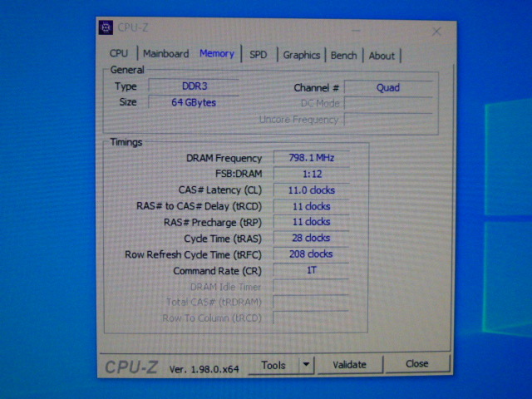
Task: Click the RAS# to CAS# Delay (tRCD) label
Action: [199, 206]
